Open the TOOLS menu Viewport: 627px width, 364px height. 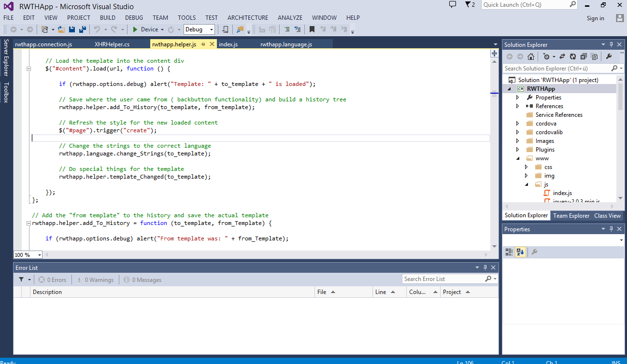[x=187, y=18]
